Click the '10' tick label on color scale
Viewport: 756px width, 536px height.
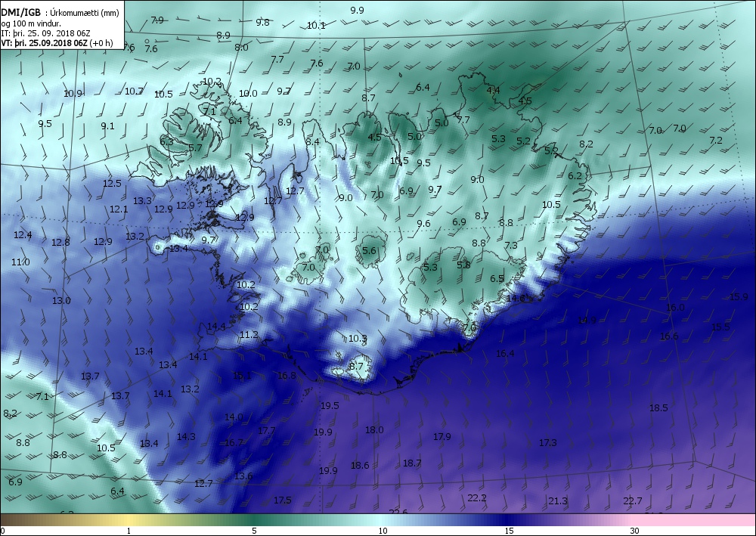pos(383,531)
